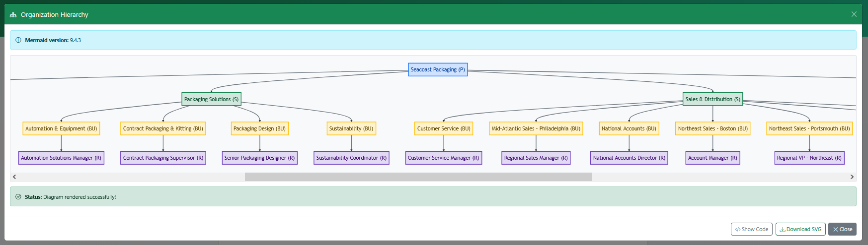Select the Sales & Distribution (S) node
Screen dimensions: 868x245
tap(712, 99)
